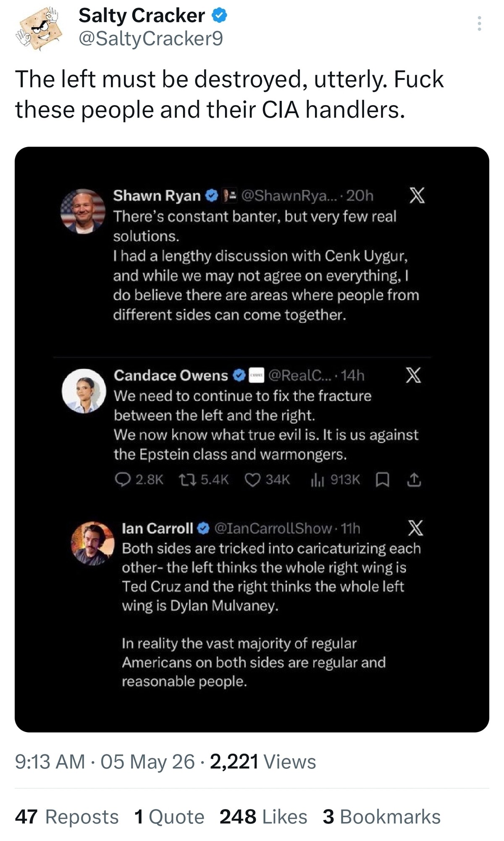Click the heart like icon showing 34K
The height and width of the screenshot is (841, 504).
252,480
